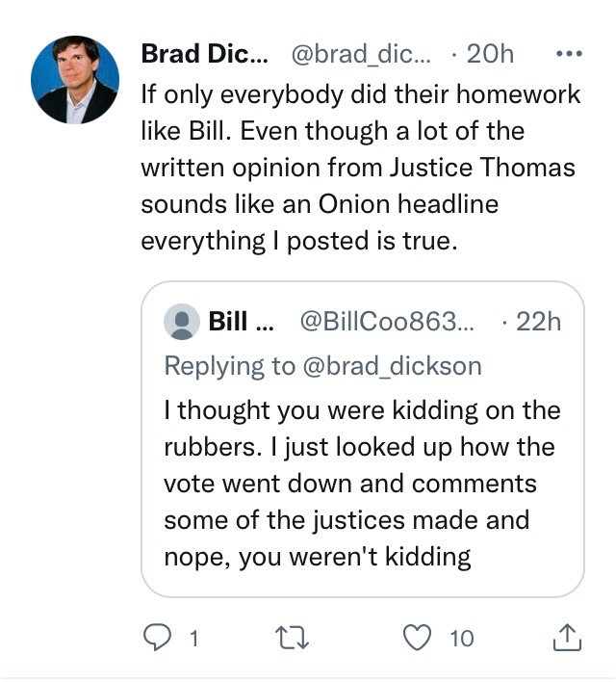Click the like count number 10
Viewport: 616px width, 682px height.
(462, 638)
